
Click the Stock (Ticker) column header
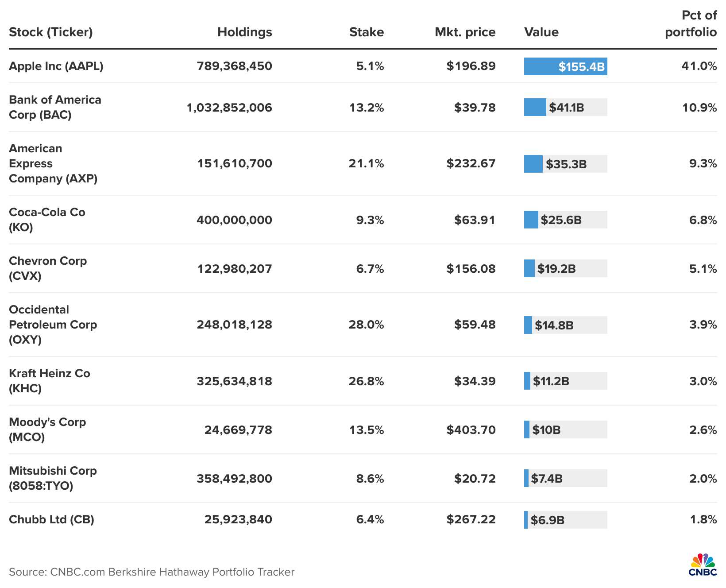(50, 32)
